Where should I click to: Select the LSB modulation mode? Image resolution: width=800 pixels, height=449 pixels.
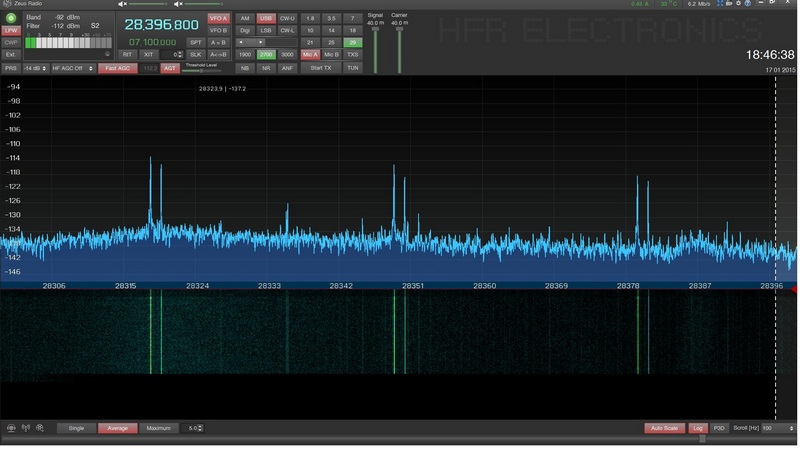coord(266,31)
